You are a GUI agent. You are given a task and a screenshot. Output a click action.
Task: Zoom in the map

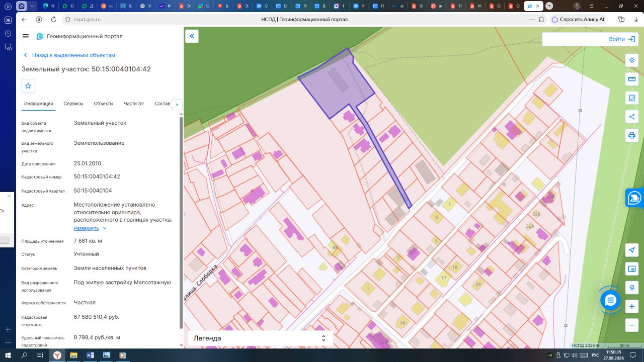632,306
